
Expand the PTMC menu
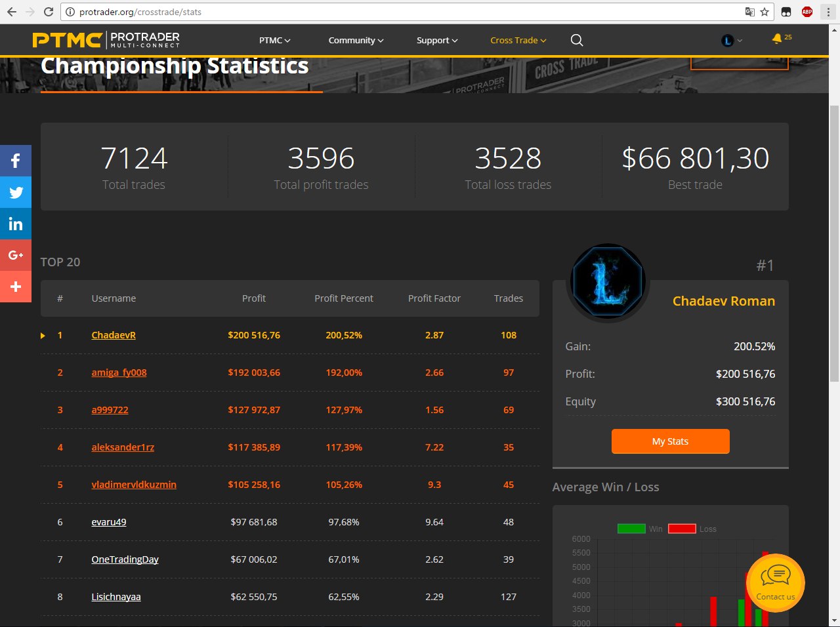[274, 41]
